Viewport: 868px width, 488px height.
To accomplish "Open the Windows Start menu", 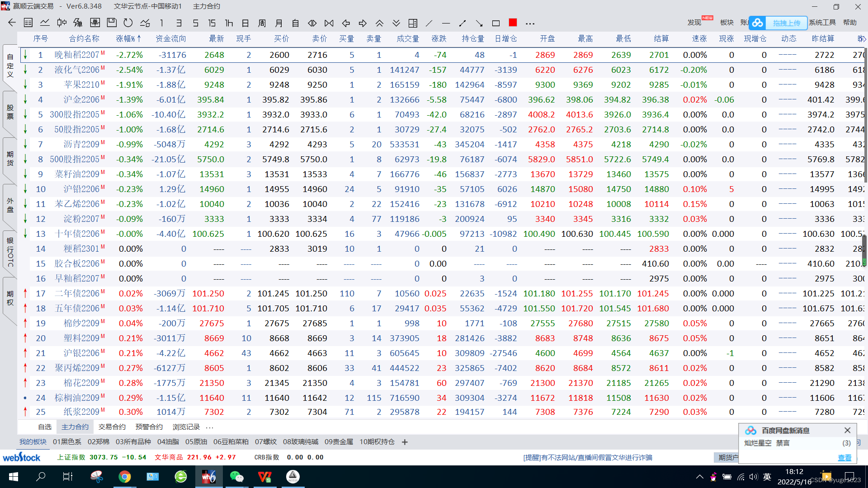I will point(14,477).
